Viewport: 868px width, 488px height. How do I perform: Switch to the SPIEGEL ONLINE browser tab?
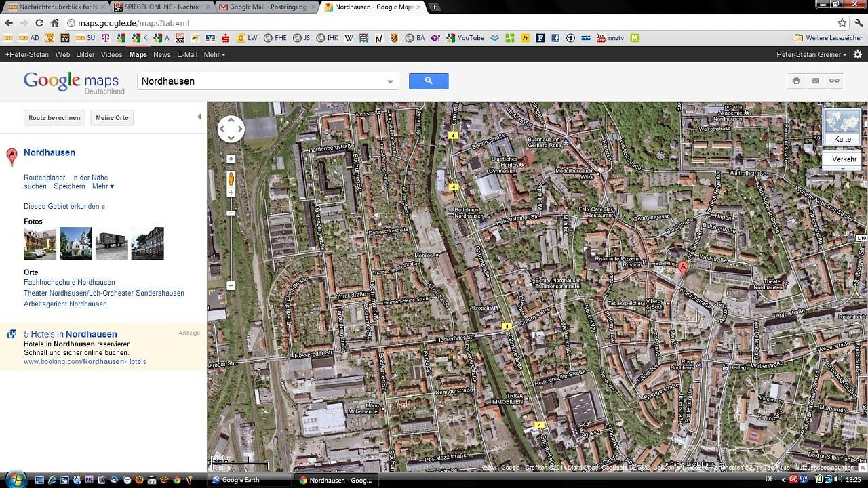point(161,7)
